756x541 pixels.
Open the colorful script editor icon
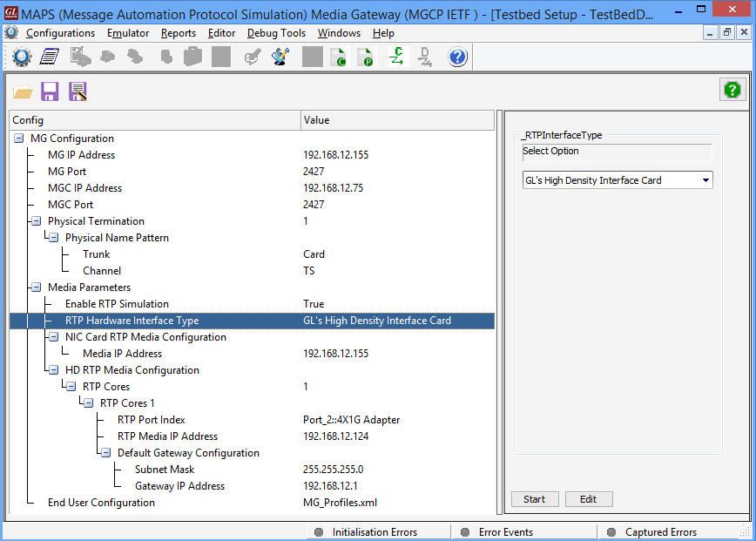pos(280,57)
